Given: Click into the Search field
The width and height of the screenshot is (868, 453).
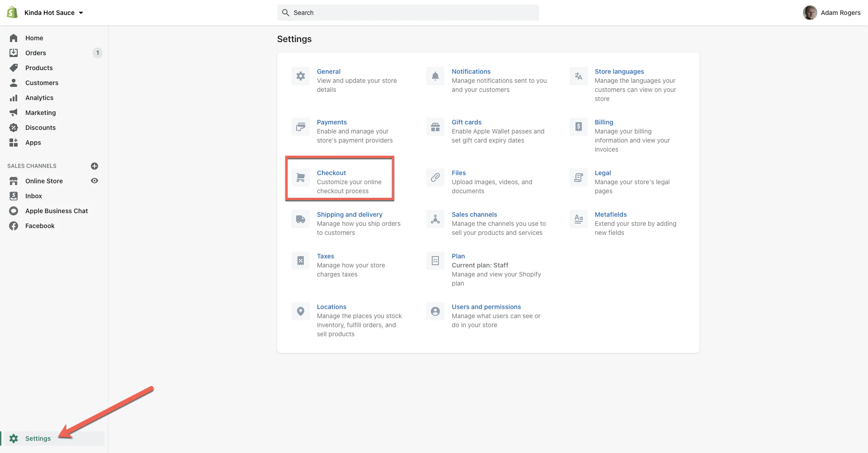Looking at the screenshot, I should coord(408,13).
